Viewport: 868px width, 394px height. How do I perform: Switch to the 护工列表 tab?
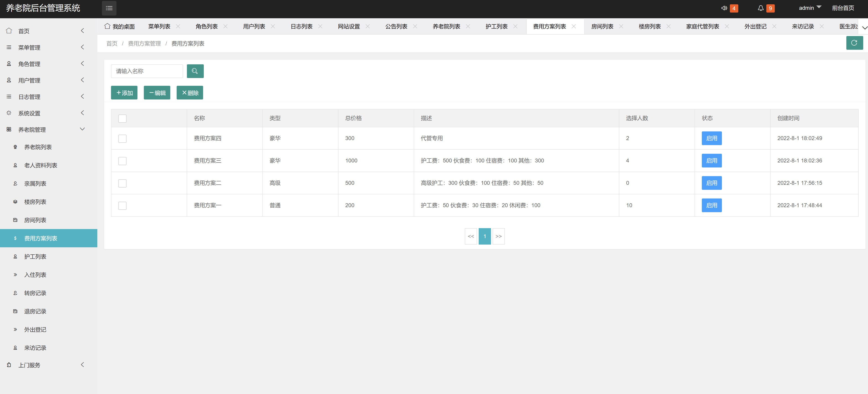pos(496,26)
